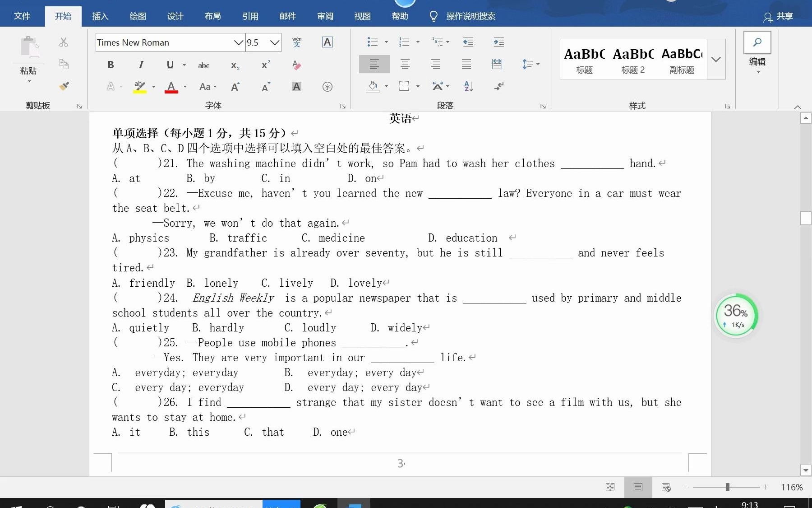Click the Copy icon
The image size is (812, 508).
tap(64, 64)
